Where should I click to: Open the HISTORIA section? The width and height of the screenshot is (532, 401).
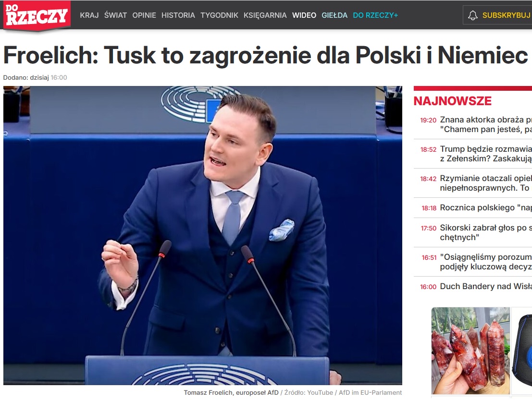(x=178, y=15)
